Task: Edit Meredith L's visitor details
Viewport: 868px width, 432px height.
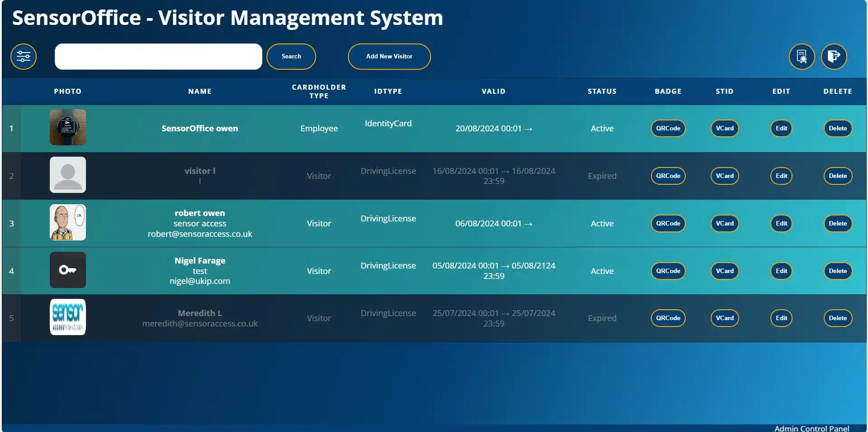Action: (x=781, y=318)
